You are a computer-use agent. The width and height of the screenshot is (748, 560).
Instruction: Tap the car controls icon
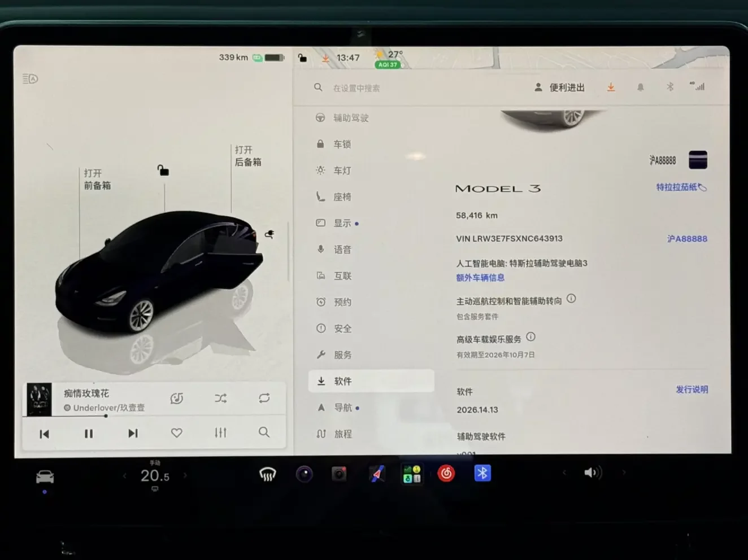[45, 477]
